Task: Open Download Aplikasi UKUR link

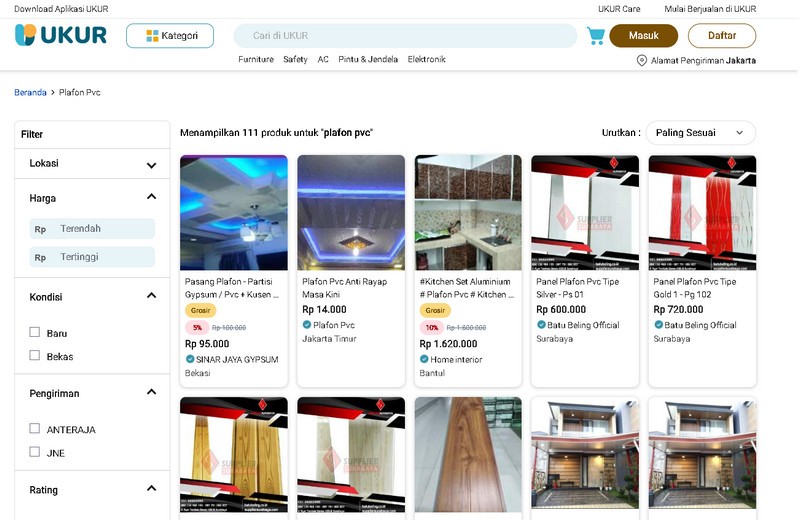Action: 61,9
